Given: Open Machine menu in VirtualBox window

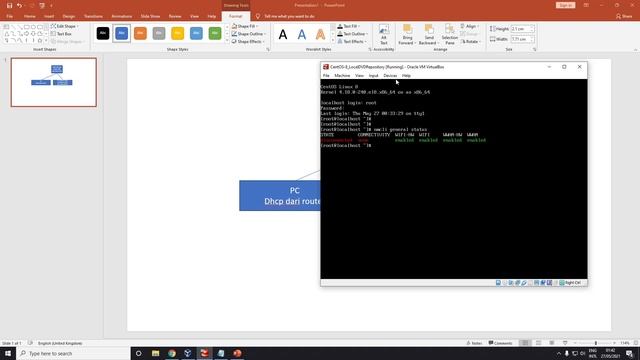Looking at the screenshot, I should pos(342,76).
